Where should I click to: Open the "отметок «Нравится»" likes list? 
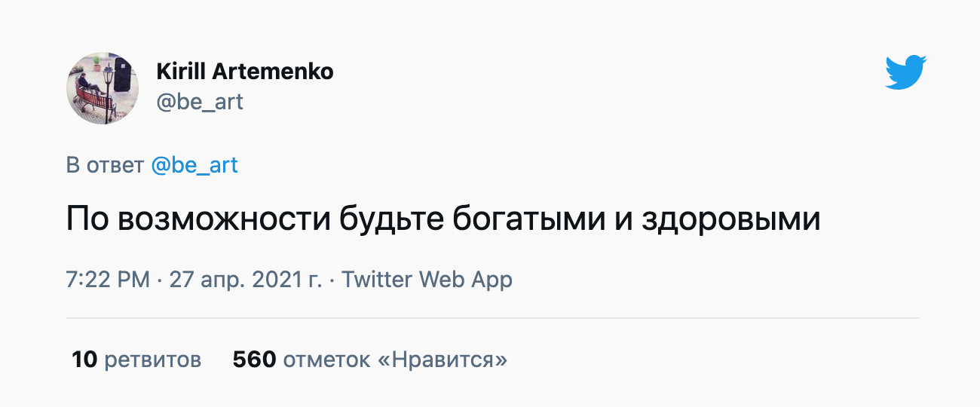pyautogui.click(x=395, y=360)
